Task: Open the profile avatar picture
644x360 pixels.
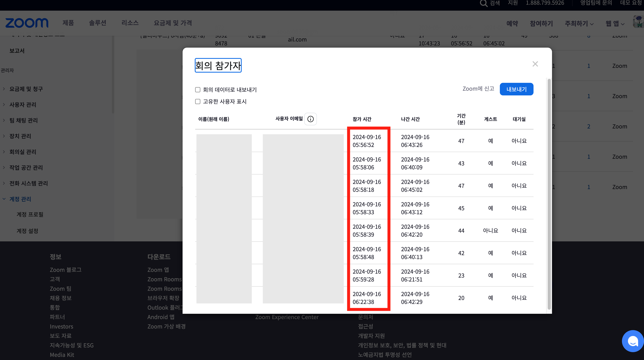Action: tap(639, 22)
